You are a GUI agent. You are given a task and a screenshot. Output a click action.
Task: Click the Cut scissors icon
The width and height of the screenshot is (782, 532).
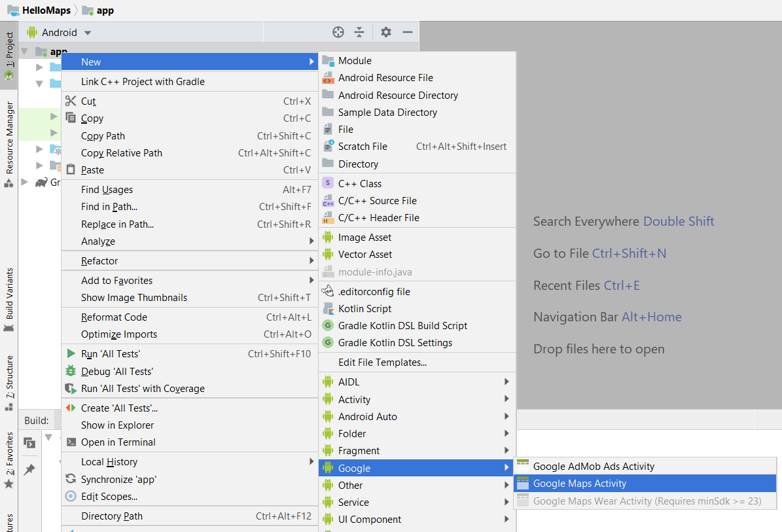tap(71, 101)
